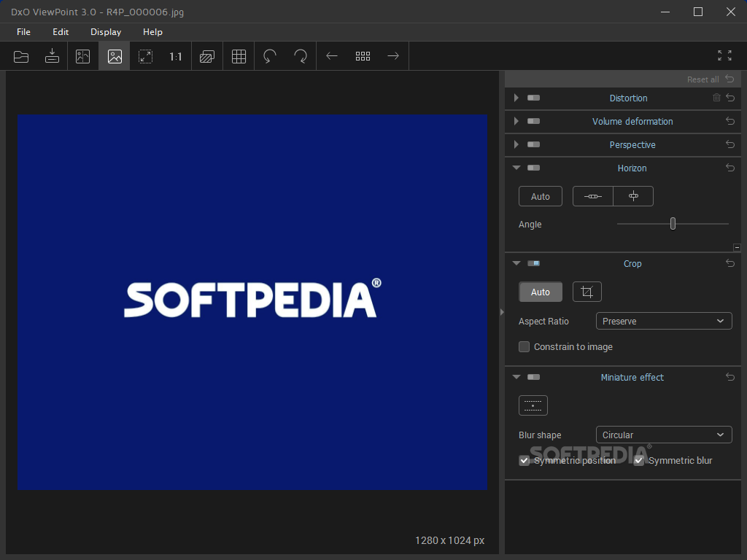Toggle Distortion correction switch
Screen dimensions: 747x560
tap(533, 98)
